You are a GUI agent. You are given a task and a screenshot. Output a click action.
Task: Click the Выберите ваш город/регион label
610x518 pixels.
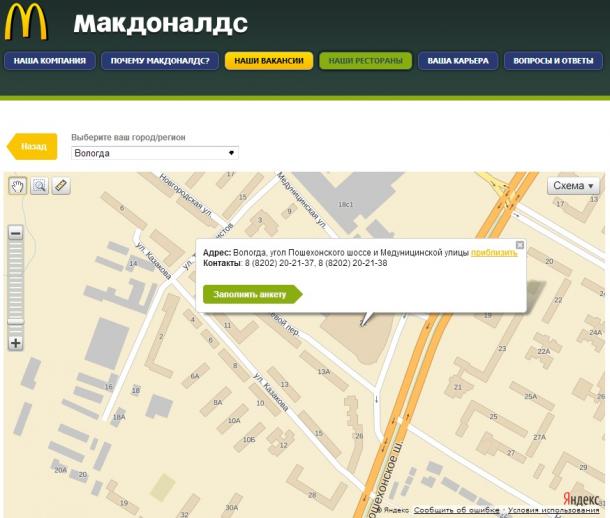pyautogui.click(x=128, y=137)
